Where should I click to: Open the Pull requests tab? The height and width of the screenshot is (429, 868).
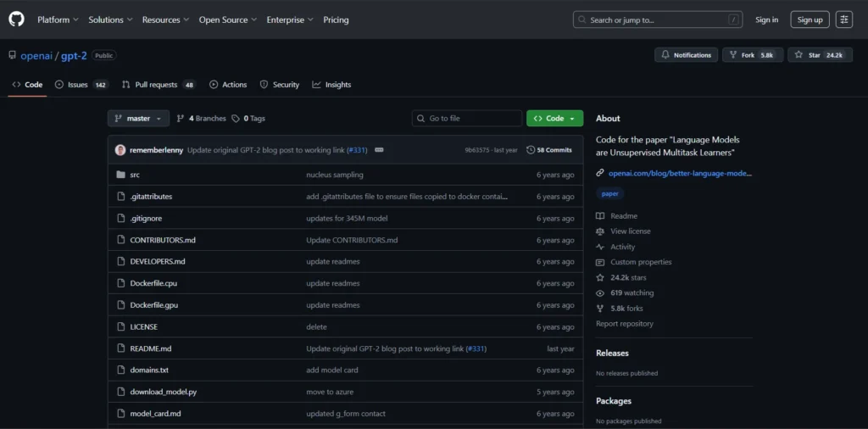pyautogui.click(x=159, y=85)
